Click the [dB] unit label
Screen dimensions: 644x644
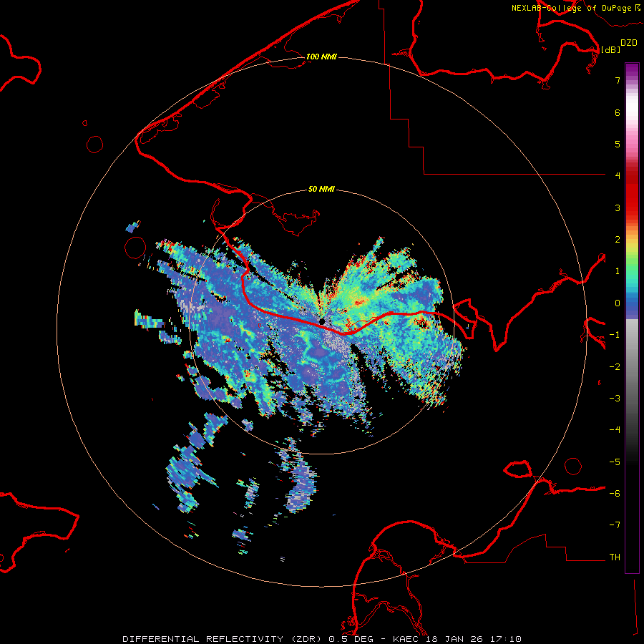point(610,49)
